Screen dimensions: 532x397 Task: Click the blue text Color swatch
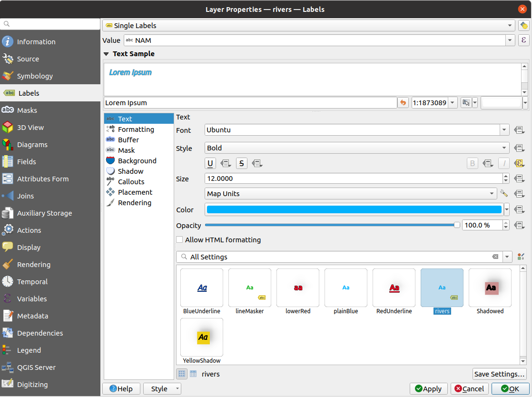click(354, 210)
